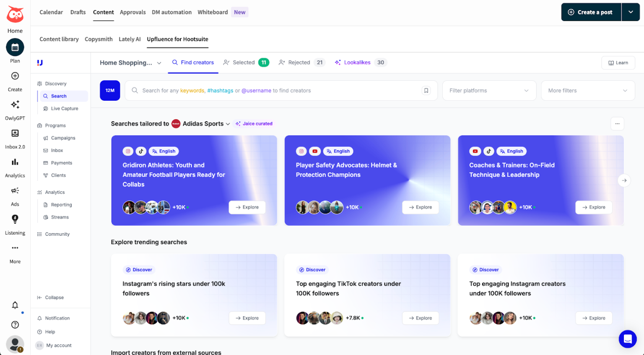Open Ads megaphone icon

[x=15, y=191]
